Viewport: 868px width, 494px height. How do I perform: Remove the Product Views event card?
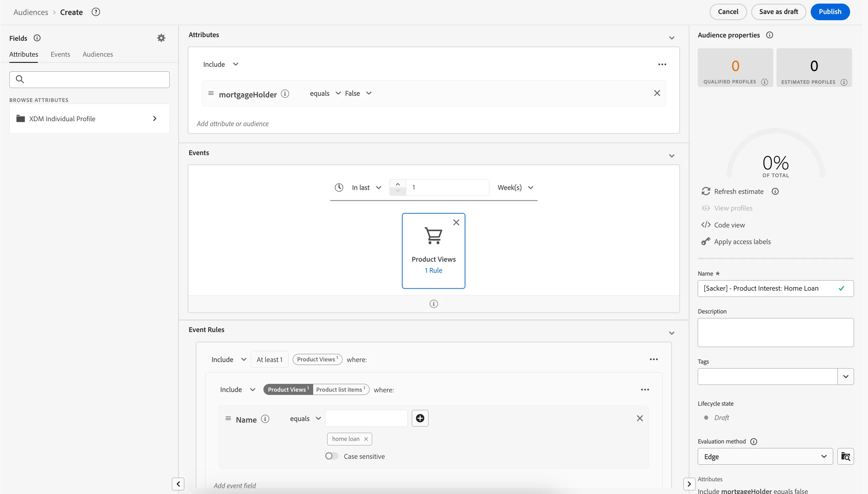[456, 223]
